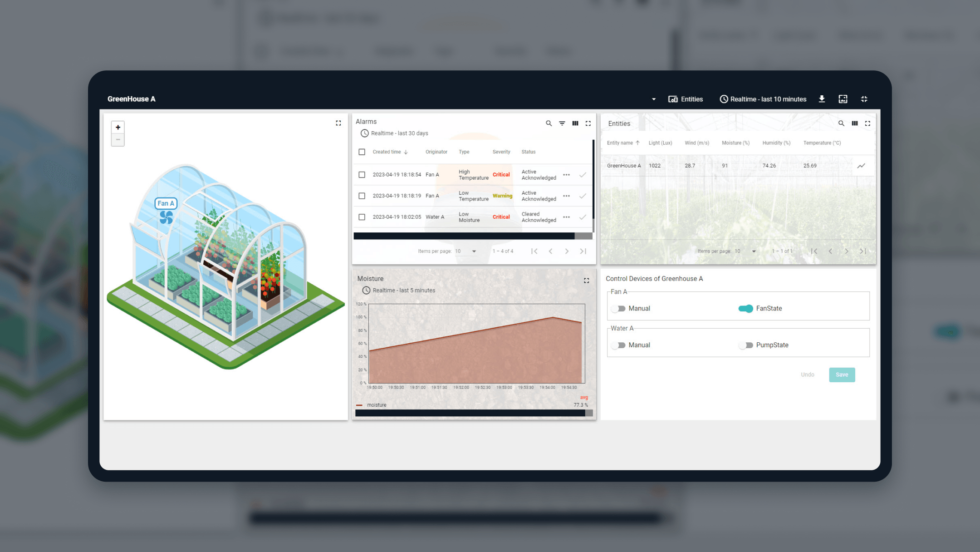The image size is (980, 552).
Task: Expand the Moisture widget to fullscreen
Action: [586, 281]
